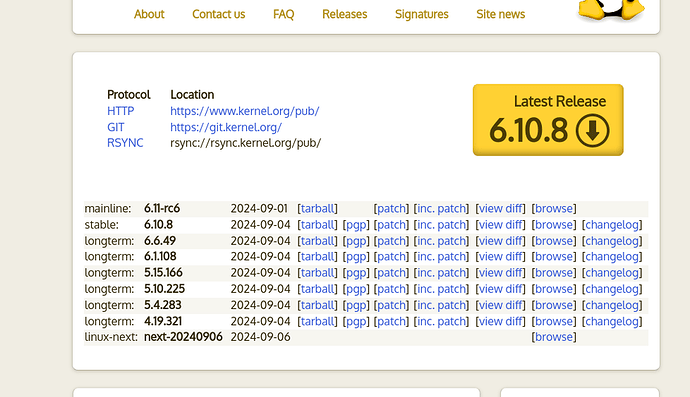Open pgp signature for longterm 4.19.321
This screenshot has height=397, width=690.
[x=356, y=322]
